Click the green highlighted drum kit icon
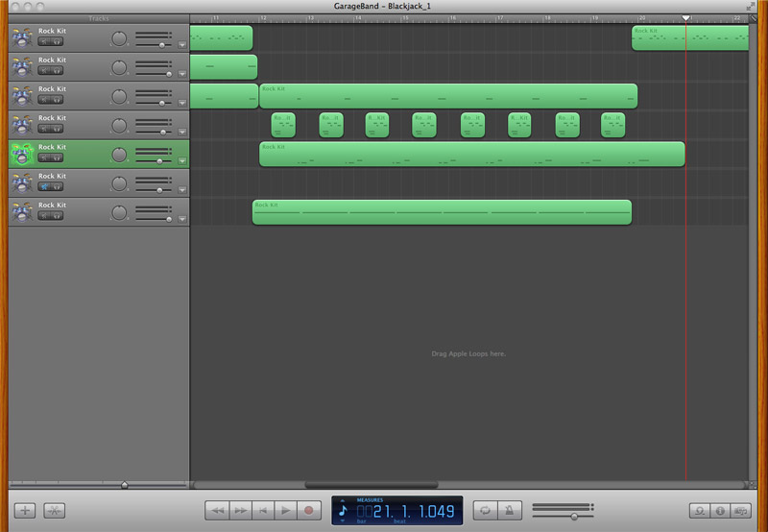 point(22,155)
